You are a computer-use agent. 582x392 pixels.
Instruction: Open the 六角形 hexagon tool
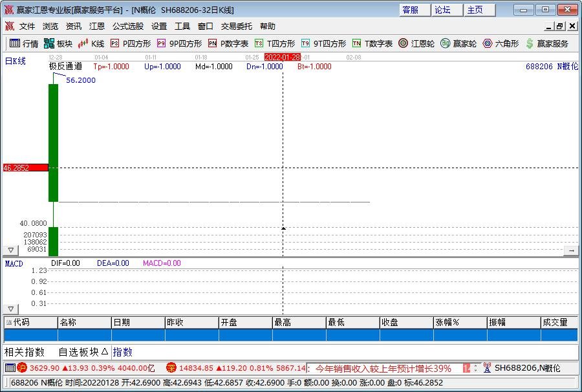[501, 43]
